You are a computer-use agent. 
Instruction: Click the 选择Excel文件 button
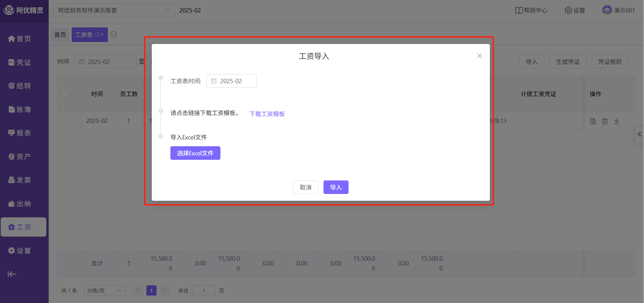tap(195, 153)
